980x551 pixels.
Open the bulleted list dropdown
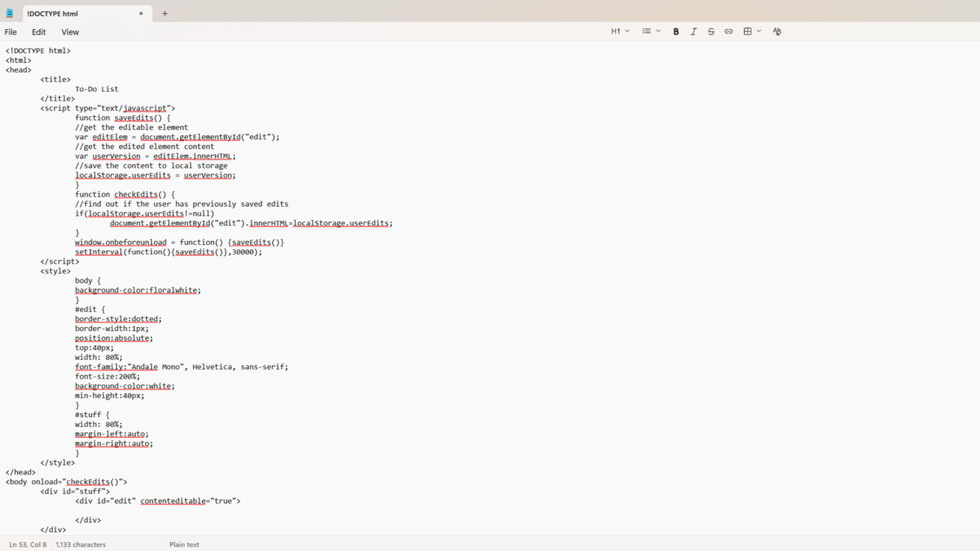(x=651, y=31)
